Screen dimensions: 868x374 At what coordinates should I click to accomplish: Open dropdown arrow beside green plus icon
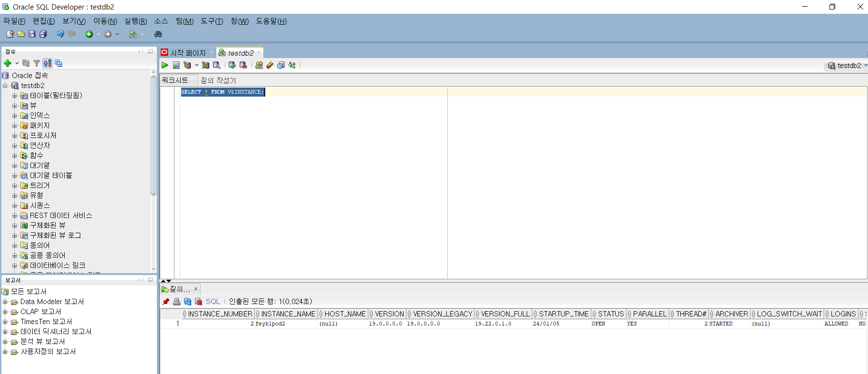tap(17, 63)
